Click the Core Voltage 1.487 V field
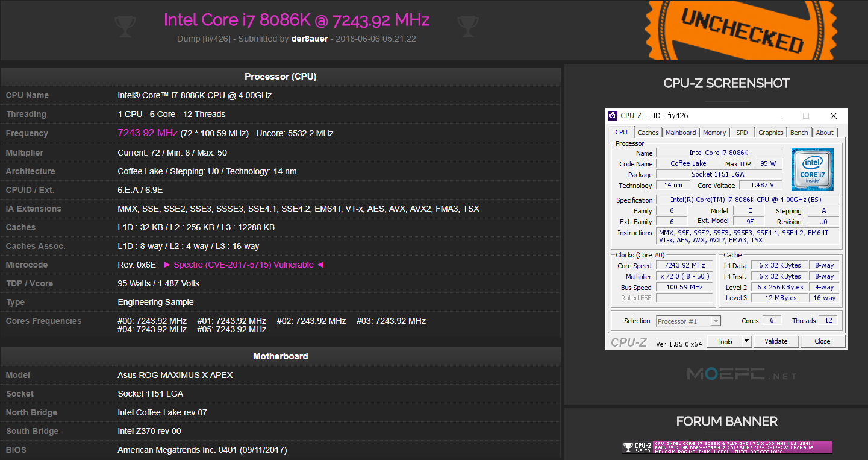 (761, 186)
